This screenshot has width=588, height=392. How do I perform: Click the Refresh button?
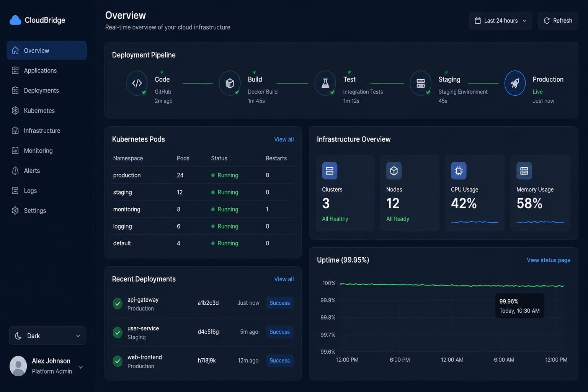click(x=558, y=21)
